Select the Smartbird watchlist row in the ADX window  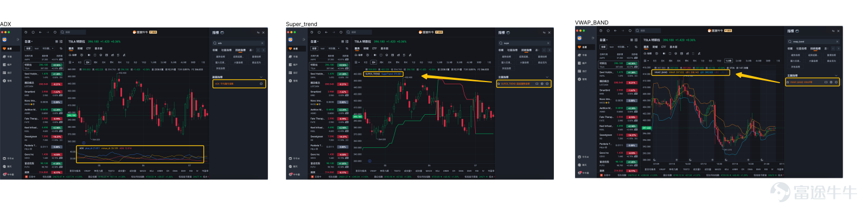tap(44, 93)
